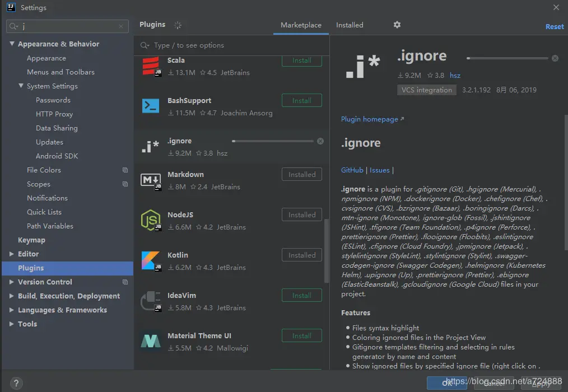Screen dimensions: 568x392
Task: Open the Issues link
Action: 380,170
